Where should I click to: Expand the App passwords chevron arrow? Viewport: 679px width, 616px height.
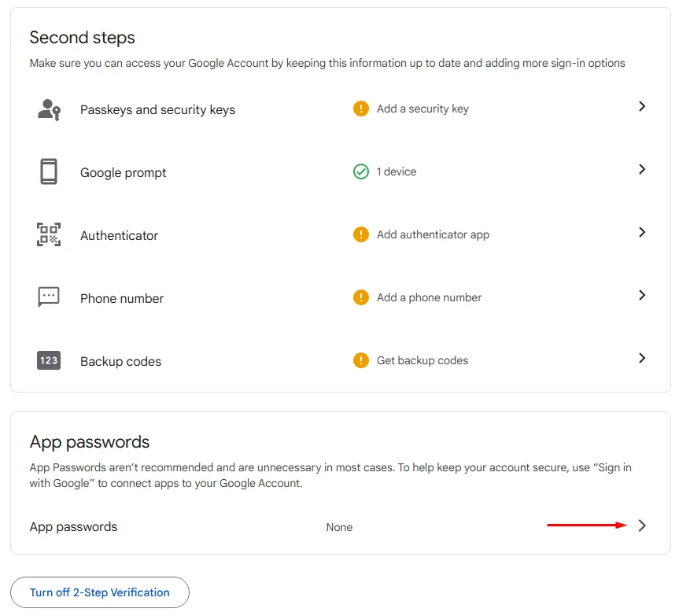coord(642,526)
